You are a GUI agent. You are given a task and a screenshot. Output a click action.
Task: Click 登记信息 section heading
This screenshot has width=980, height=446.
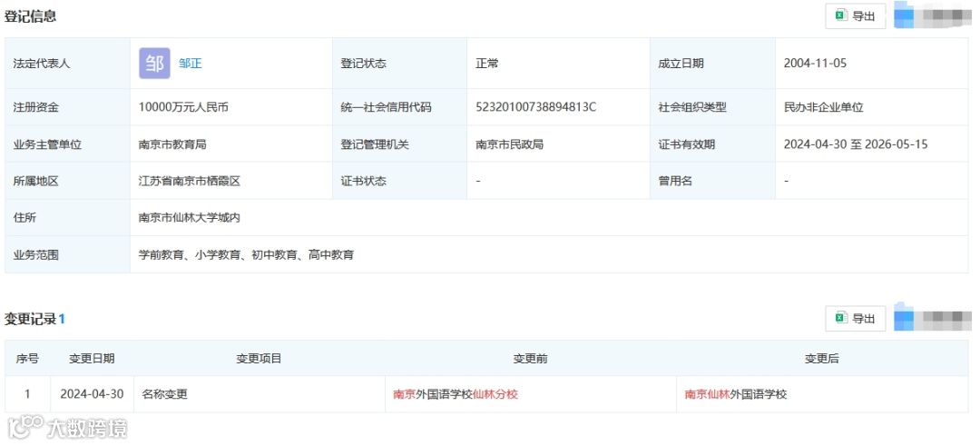[x=30, y=17]
